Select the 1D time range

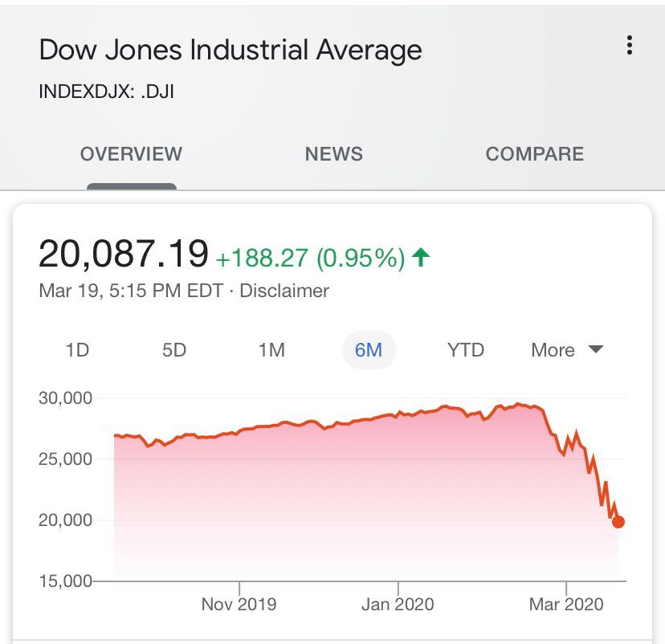click(77, 350)
